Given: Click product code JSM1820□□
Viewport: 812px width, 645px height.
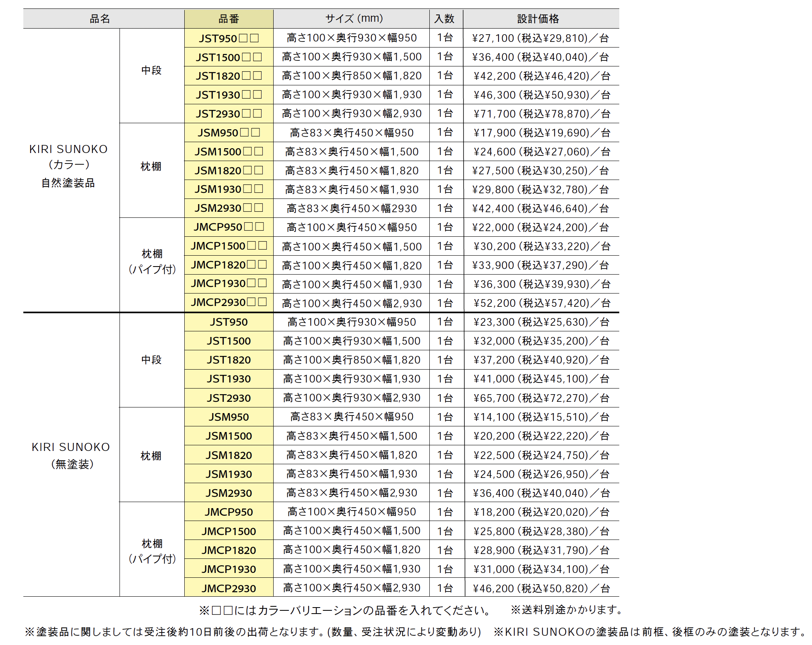Looking at the screenshot, I should point(229,171).
